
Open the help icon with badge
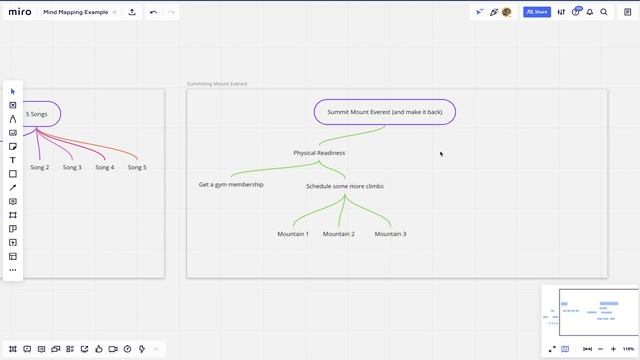point(576,12)
